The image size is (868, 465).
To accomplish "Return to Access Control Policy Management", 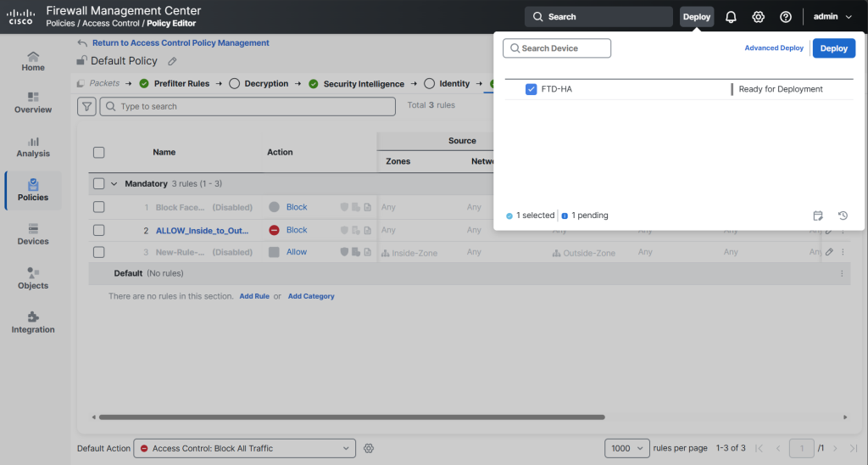I will point(181,42).
